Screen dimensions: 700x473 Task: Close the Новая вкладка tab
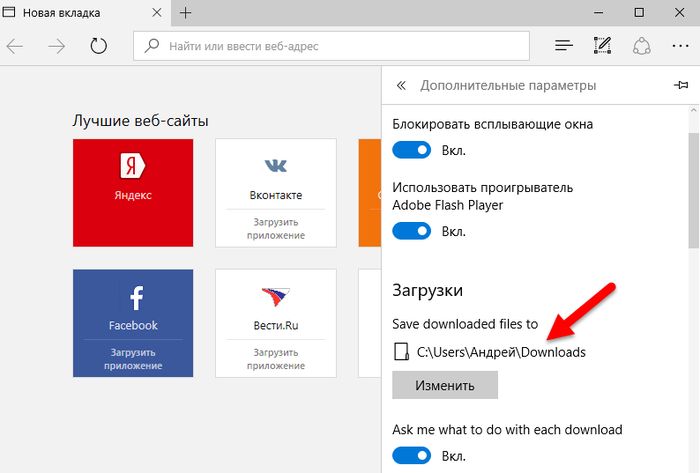tap(157, 12)
